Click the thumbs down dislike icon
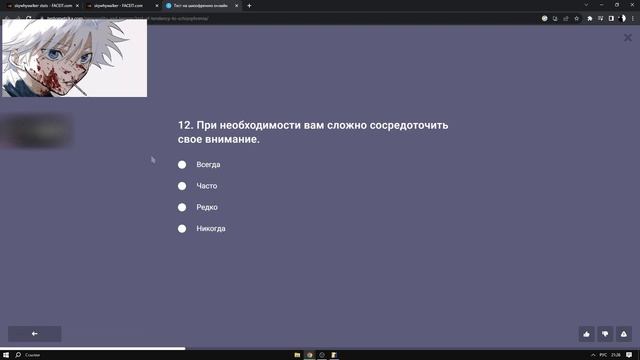Screen dimensions: 640x360 [605, 334]
